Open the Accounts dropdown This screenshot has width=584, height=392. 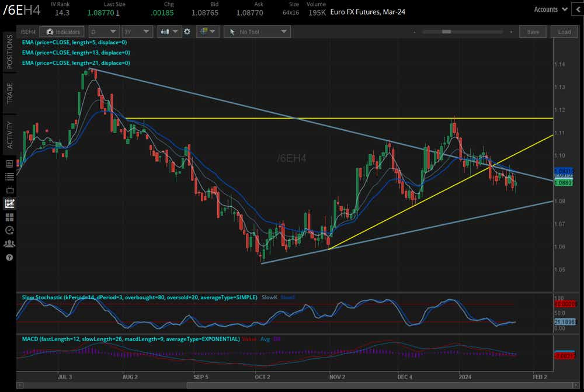549,9
